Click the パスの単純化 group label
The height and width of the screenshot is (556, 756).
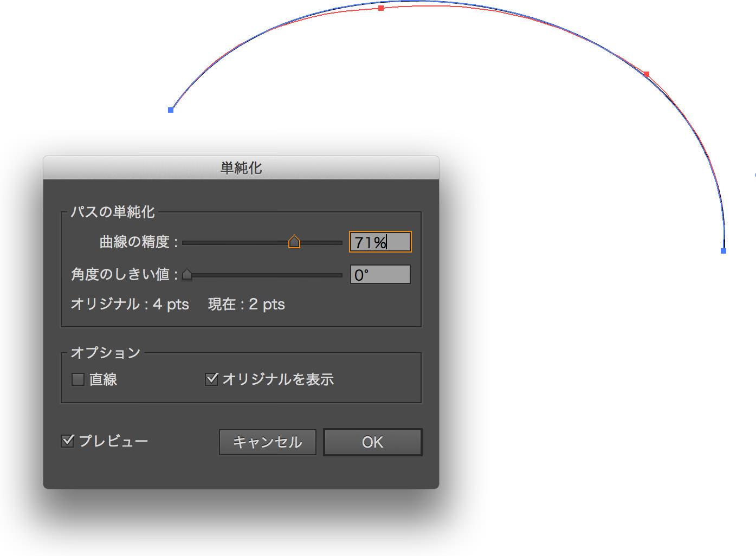pos(113,211)
